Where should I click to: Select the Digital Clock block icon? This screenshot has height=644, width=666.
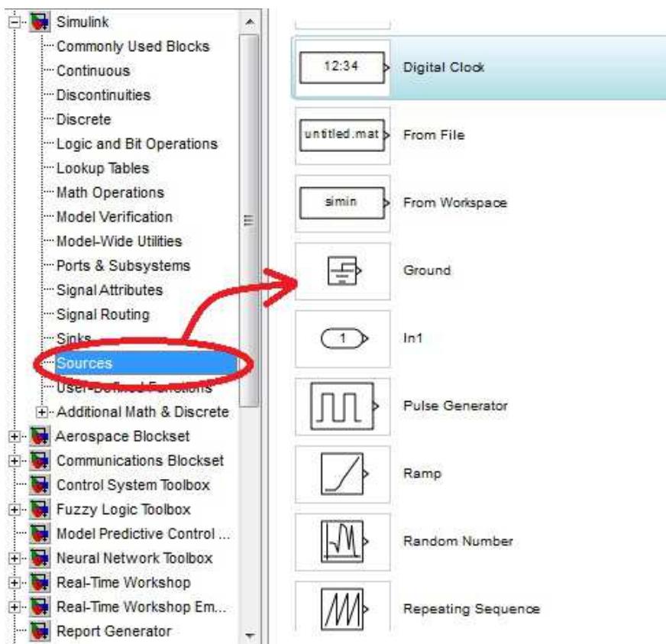pyautogui.click(x=344, y=67)
